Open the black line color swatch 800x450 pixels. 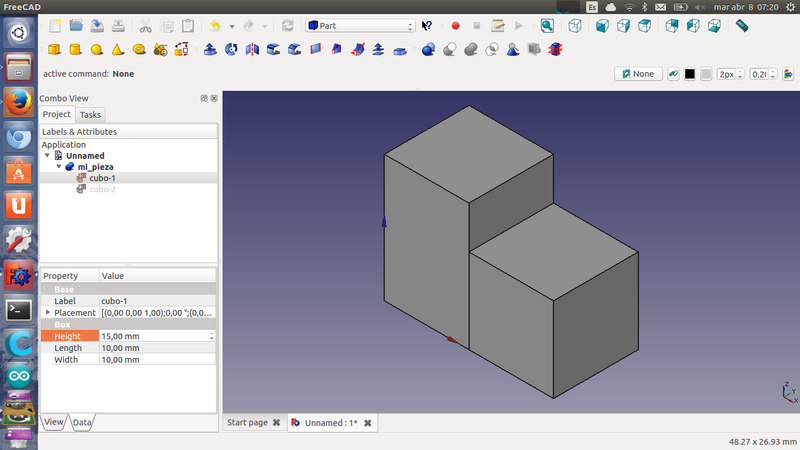click(689, 74)
